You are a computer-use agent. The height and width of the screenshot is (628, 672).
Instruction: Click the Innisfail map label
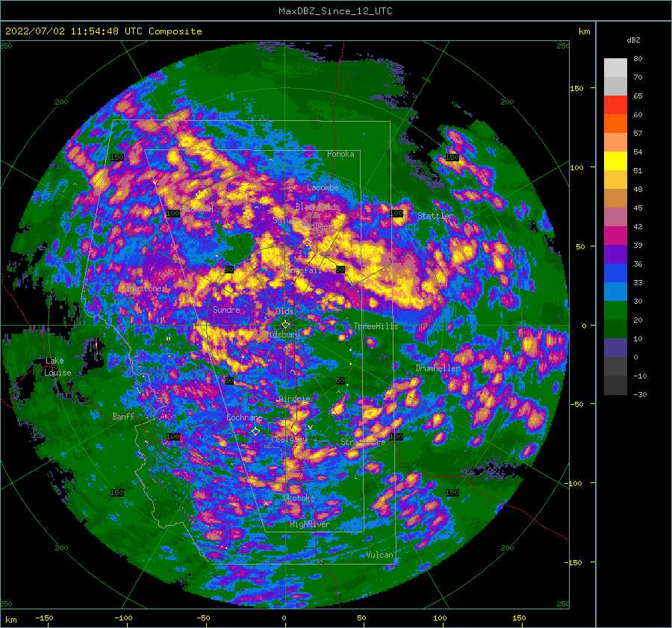point(302,270)
